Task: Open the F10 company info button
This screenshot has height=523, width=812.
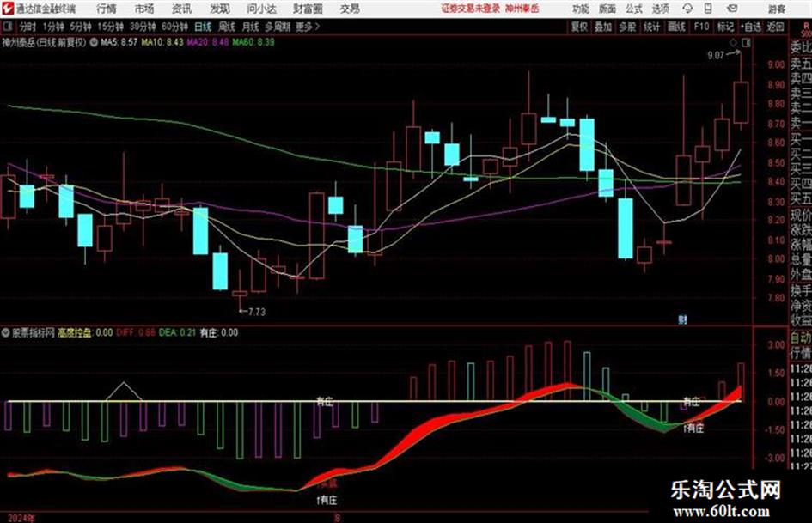Action: click(x=701, y=27)
